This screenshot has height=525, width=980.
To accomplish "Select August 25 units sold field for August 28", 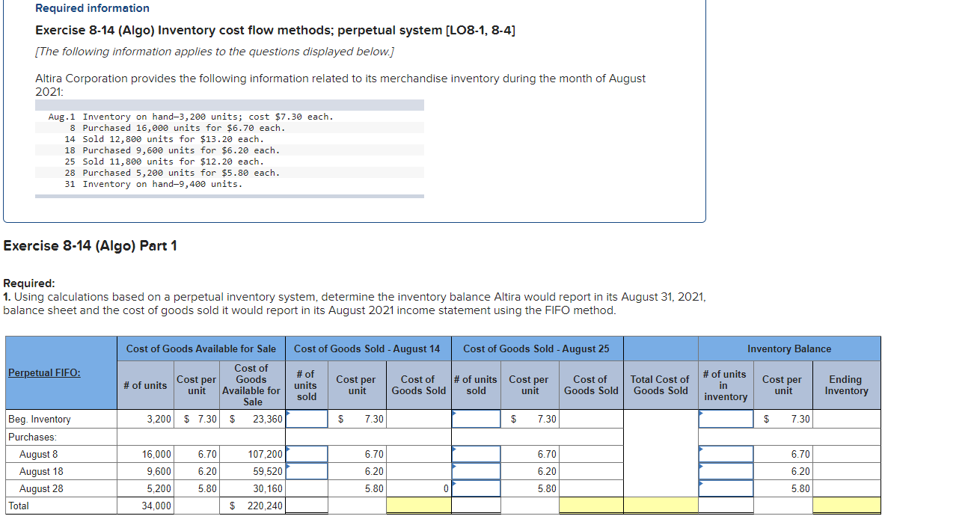I will pyautogui.click(x=476, y=488).
